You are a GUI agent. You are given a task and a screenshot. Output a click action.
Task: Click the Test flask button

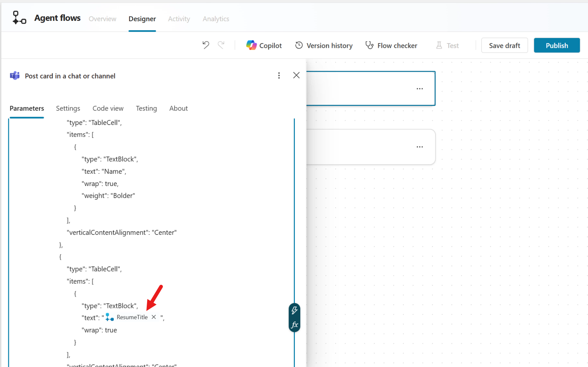click(x=447, y=46)
